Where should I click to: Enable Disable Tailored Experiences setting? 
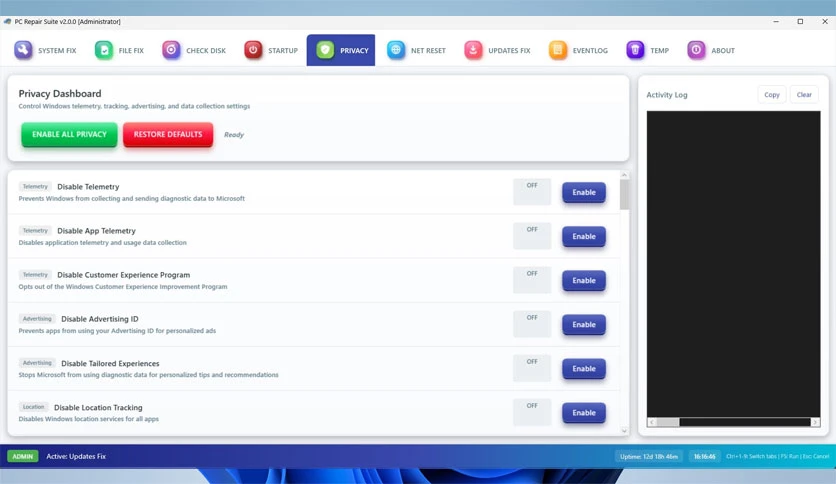(x=584, y=369)
